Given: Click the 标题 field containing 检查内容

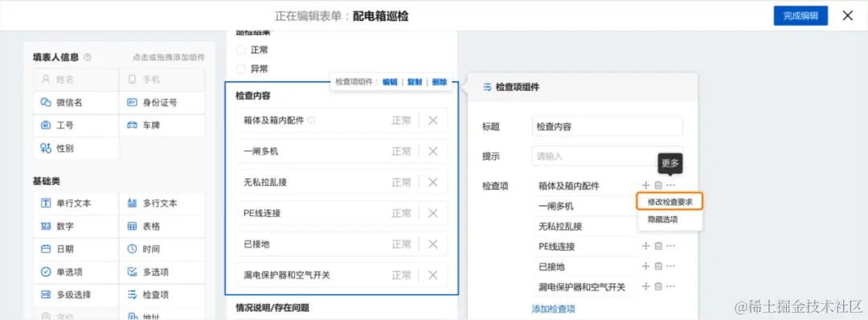Looking at the screenshot, I should click(608, 126).
